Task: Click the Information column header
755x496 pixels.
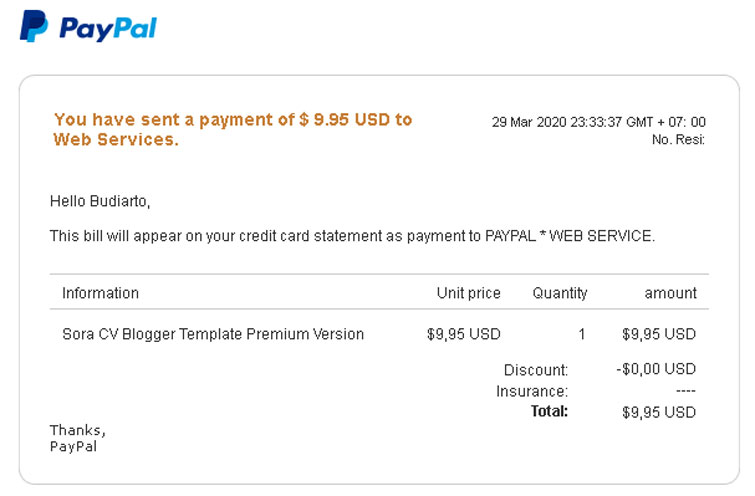Action: (x=100, y=293)
